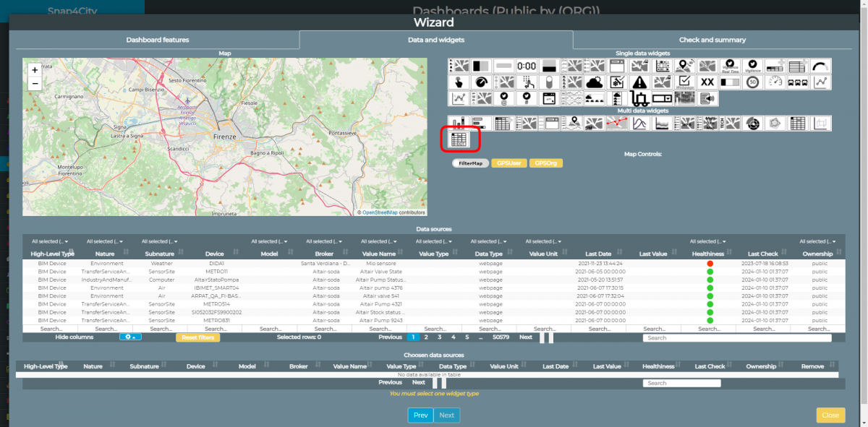
Task: Select the weather cloud widget icon
Action: (x=594, y=83)
